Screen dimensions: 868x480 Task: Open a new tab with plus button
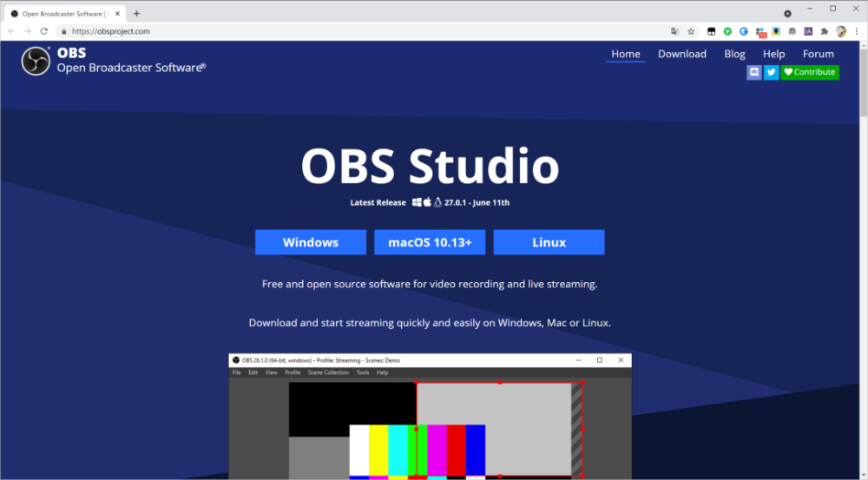tap(137, 14)
